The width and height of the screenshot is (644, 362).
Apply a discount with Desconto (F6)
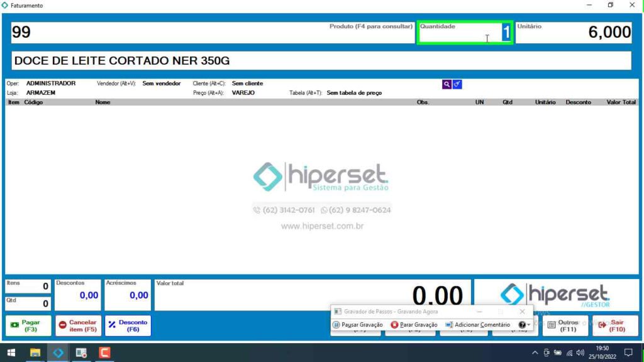(128, 326)
